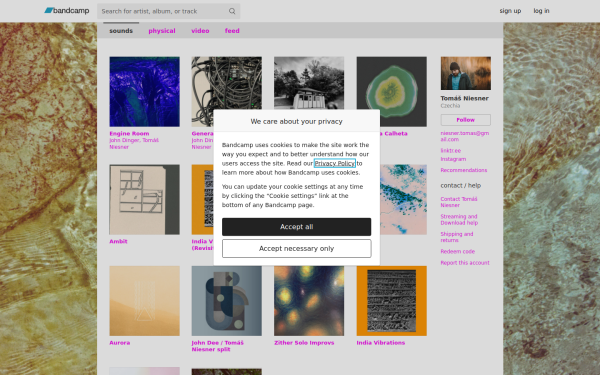This screenshot has height=375, width=600.
Task: Open the linktr.ee link
Action: click(x=451, y=151)
